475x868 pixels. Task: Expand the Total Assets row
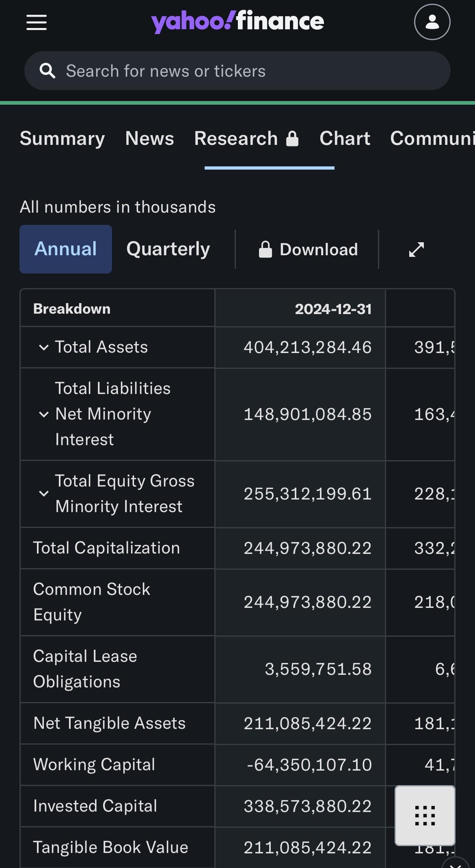(43, 347)
